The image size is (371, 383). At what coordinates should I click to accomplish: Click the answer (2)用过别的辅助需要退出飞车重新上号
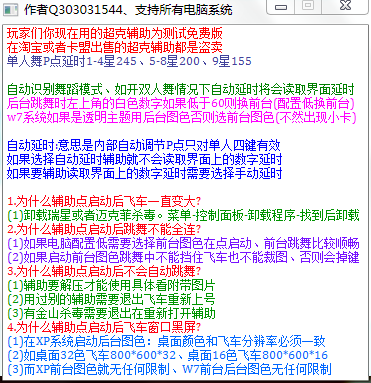pyautogui.click(x=111, y=300)
